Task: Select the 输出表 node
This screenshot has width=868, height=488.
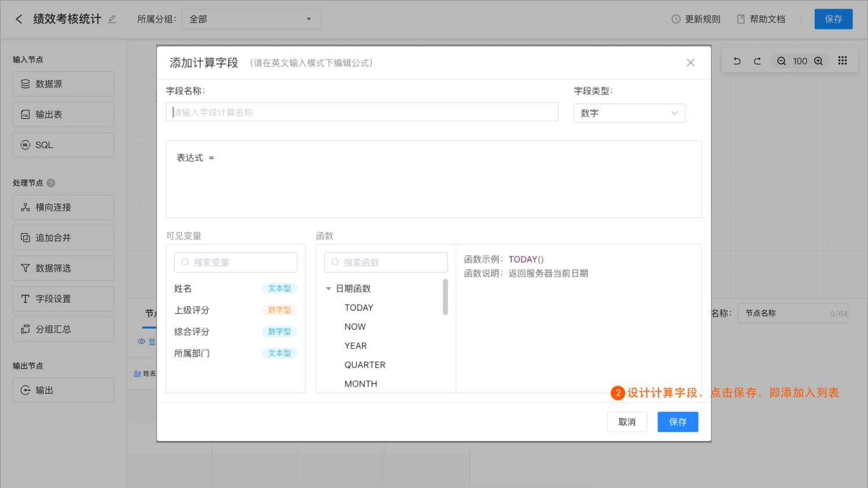Action: coord(64,115)
